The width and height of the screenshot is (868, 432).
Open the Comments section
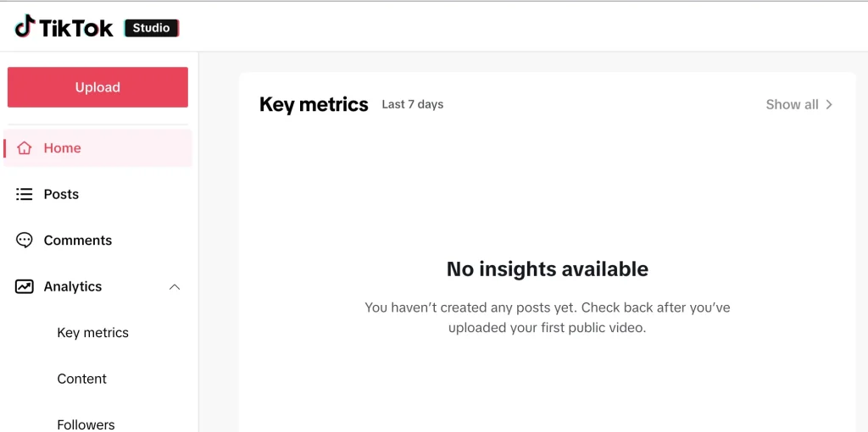click(97, 240)
